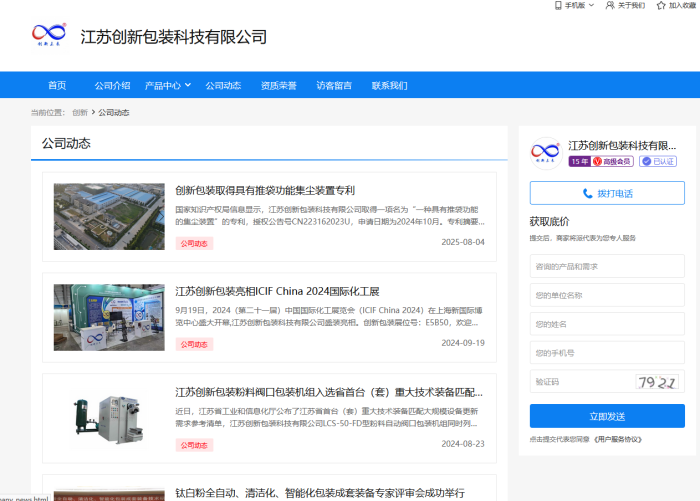Expand the 手机版 dropdown arrow
Image resolution: width=700 pixels, height=501 pixels.
tap(591, 5)
